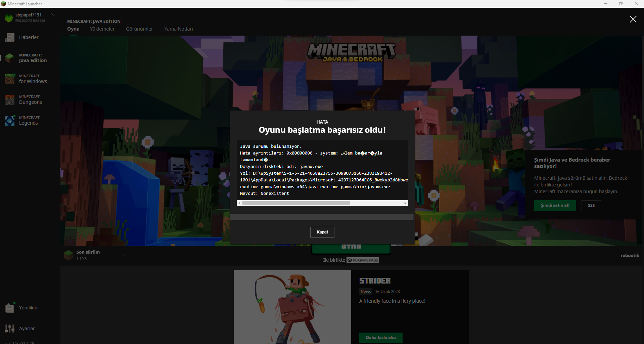This screenshot has height=344, width=644.
Task: Open the Yenilikler clipboard icon
Action: click(x=10, y=308)
